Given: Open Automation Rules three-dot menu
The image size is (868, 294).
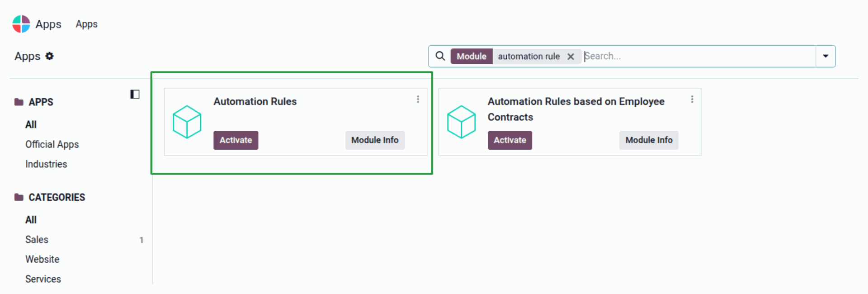Looking at the screenshot, I should point(418,99).
